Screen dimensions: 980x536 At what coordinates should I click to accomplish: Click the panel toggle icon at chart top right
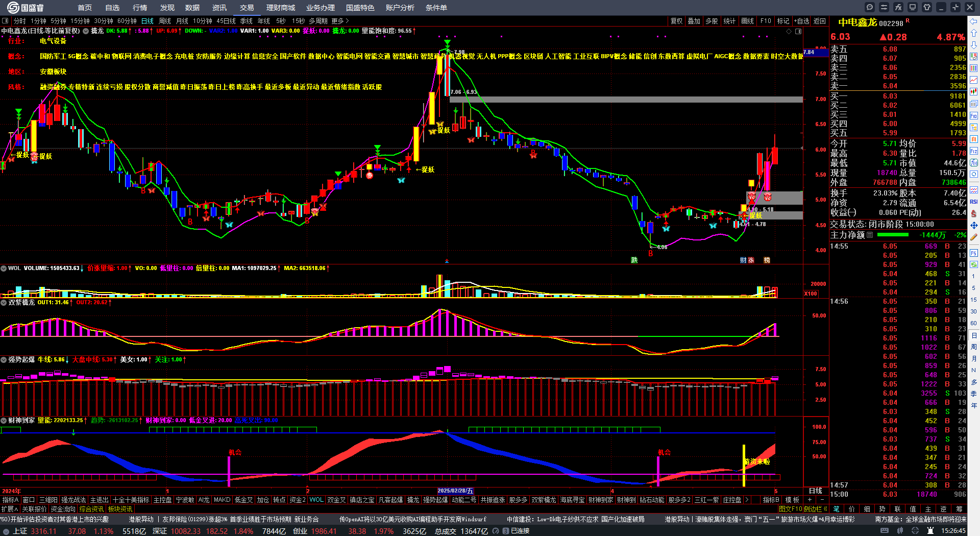pyautogui.click(x=798, y=31)
